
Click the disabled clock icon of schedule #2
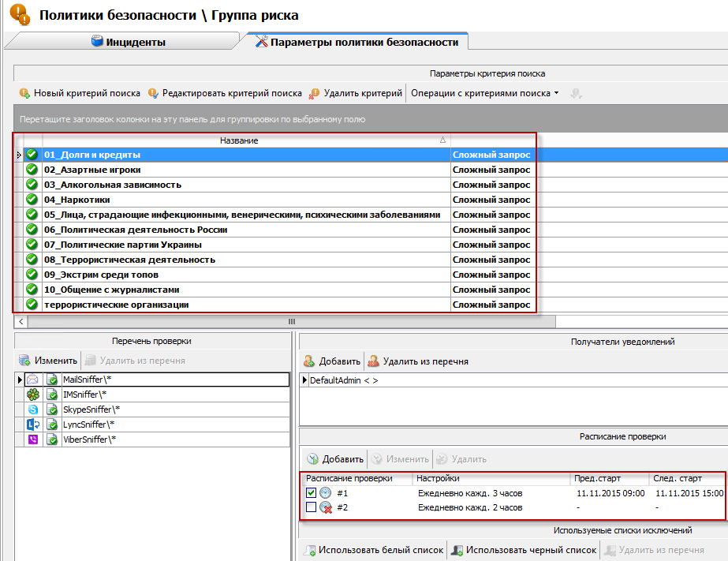click(325, 507)
